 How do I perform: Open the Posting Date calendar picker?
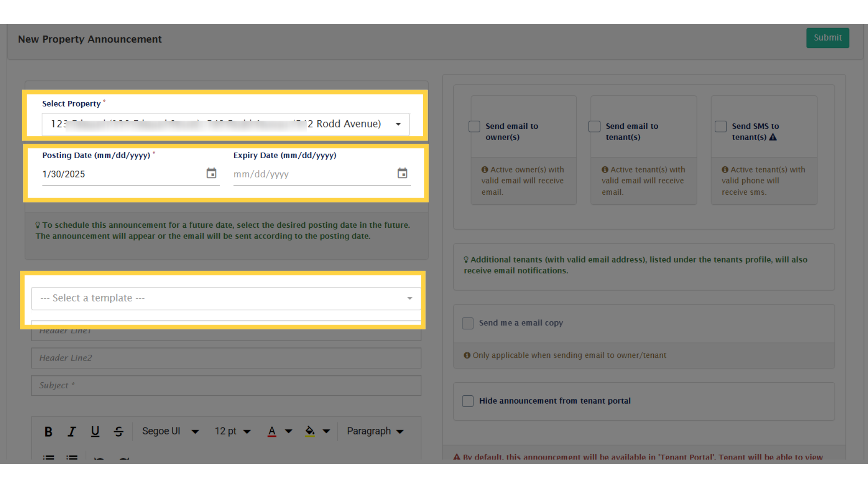pos(211,174)
